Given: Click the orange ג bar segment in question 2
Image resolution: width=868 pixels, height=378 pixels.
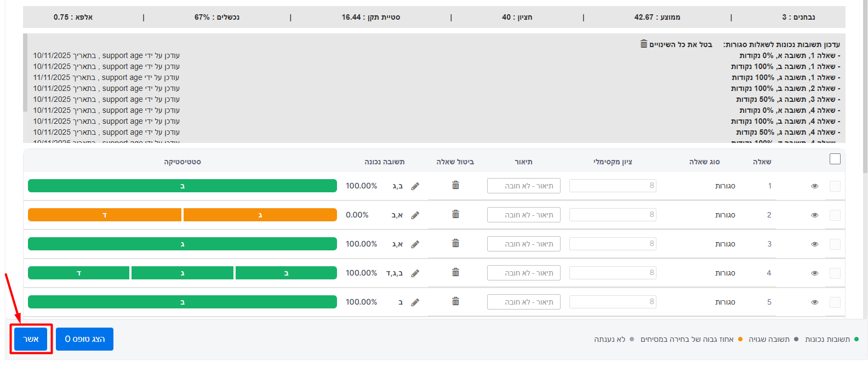Looking at the screenshot, I should (260, 215).
